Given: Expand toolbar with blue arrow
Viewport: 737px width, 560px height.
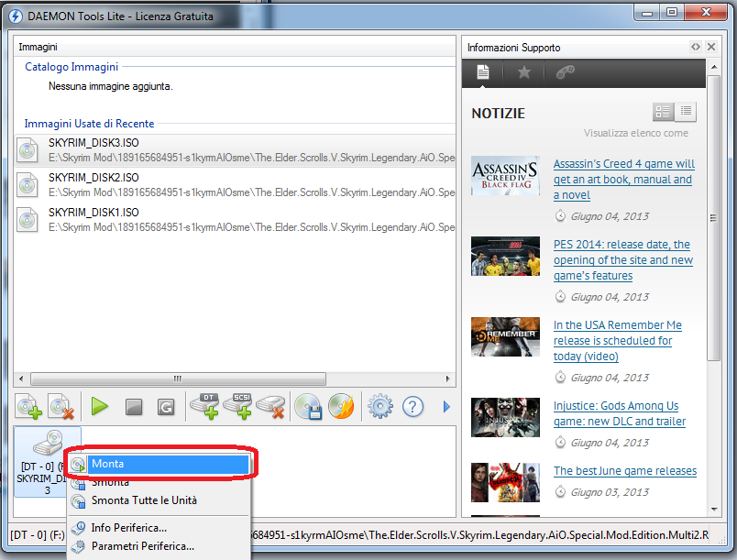Looking at the screenshot, I should [446, 406].
